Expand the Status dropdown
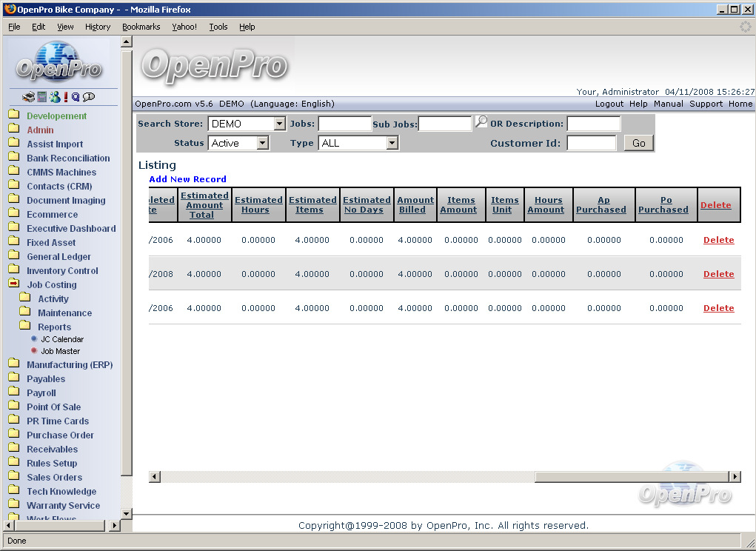Image resolution: width=756 pixels, height=551 pixels. [x=262, y=143]
